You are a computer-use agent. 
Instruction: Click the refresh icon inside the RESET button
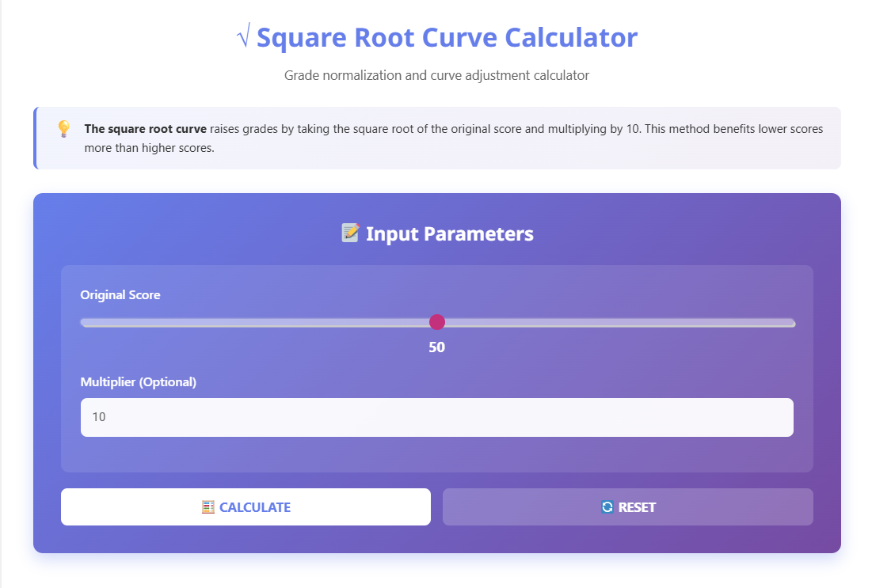[x=607, y=506]
